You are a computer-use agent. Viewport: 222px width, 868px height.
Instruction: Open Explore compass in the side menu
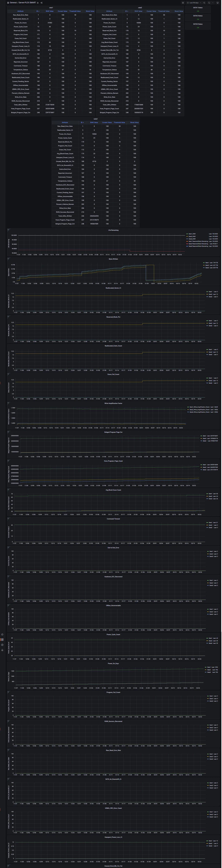(x=2, y=645)
